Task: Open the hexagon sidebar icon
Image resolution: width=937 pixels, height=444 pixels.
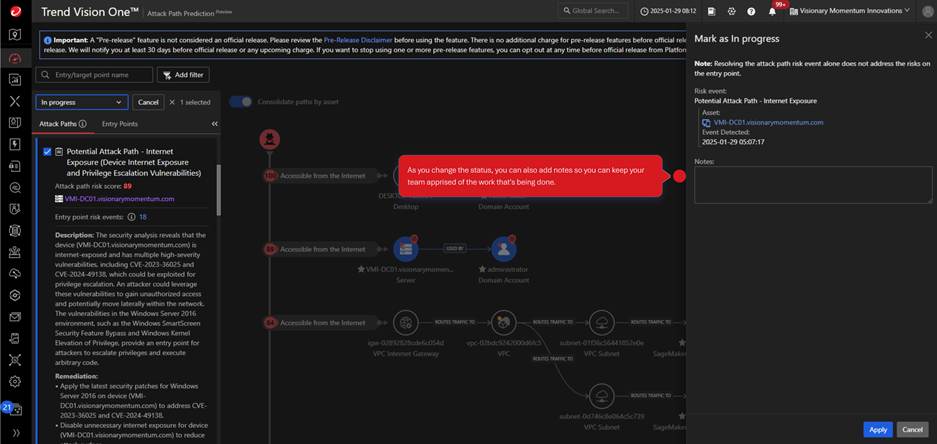Action: pyautogui.click(x=15, y=295)
